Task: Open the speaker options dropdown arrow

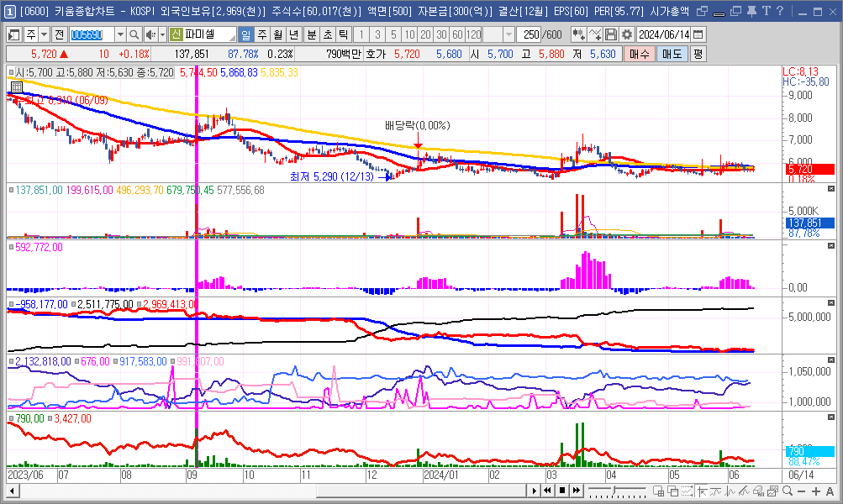Action: 162,34
